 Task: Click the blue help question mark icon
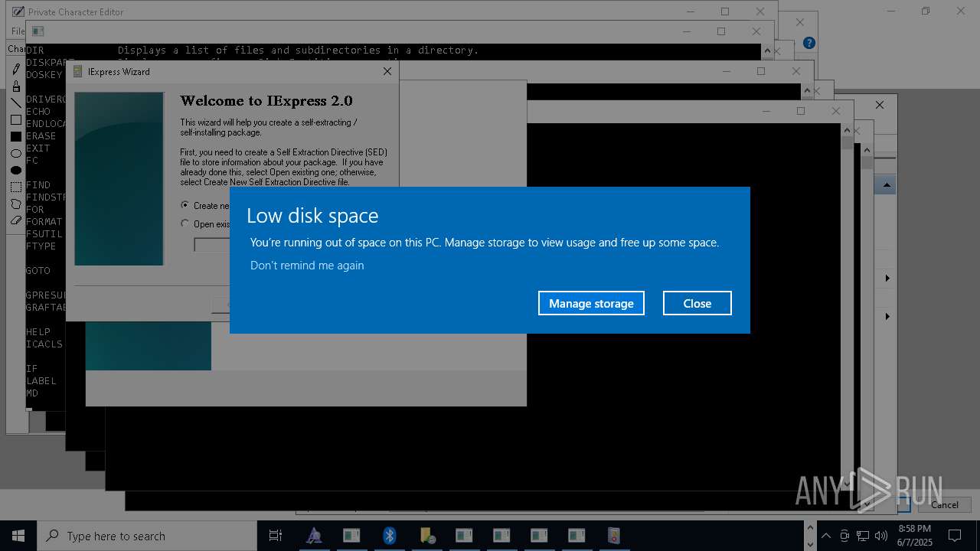coord(809,43)
